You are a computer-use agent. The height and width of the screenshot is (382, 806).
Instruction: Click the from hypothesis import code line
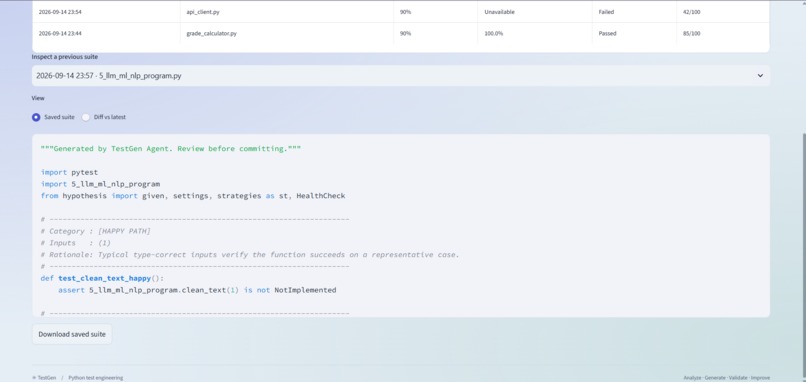tap(193, 196)
